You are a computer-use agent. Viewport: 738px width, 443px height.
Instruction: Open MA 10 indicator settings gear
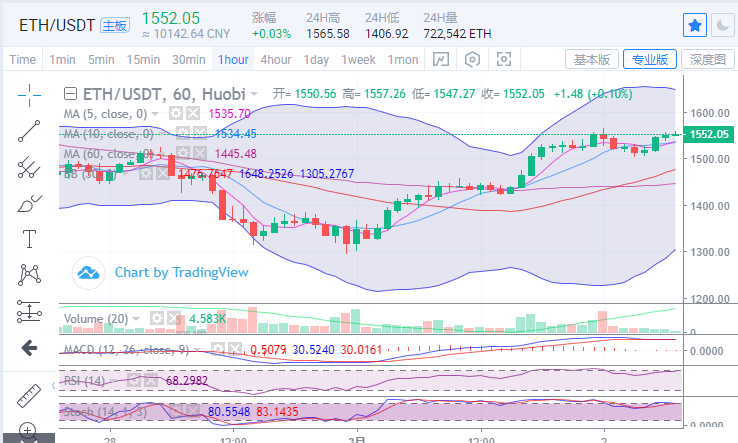182,134
